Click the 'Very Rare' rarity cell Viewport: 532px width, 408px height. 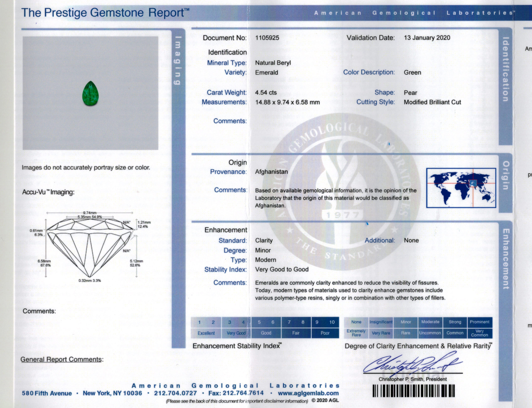381,333
